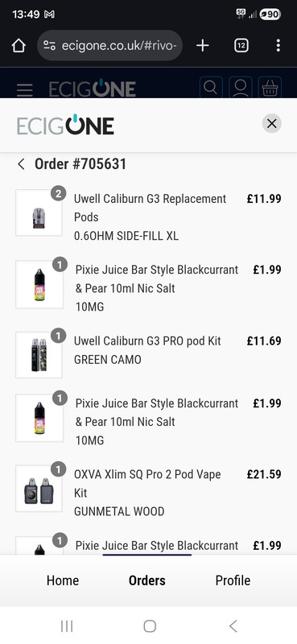Open the tab switcher showing 12 tabs
Screen dimensions: 297x644
tap(241, 46)
